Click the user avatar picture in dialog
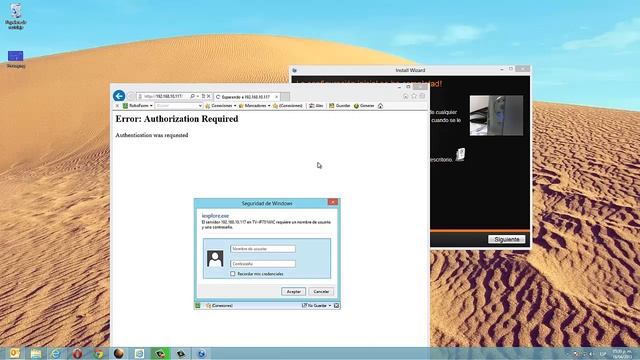The height and width of the screenshot is (360, 640). coord(215,258)
